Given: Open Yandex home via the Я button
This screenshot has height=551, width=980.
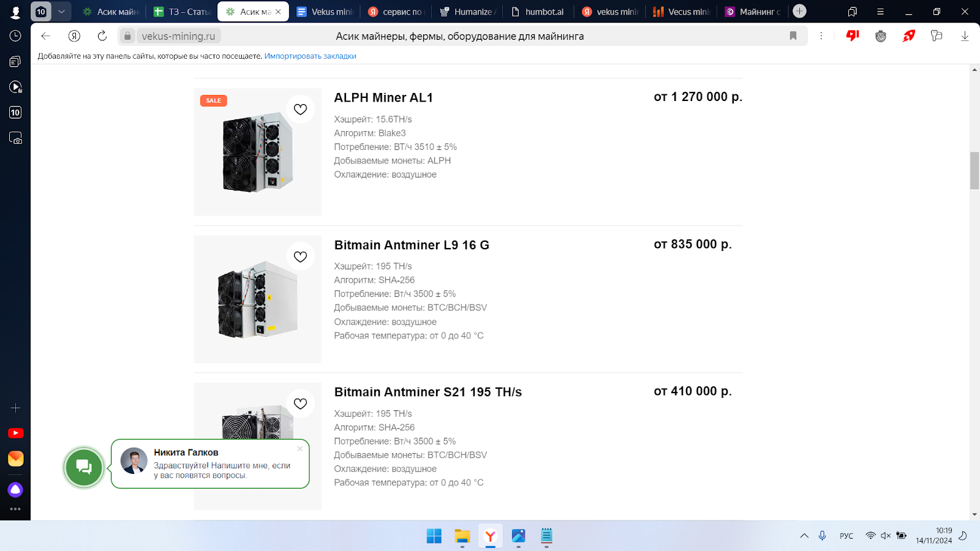Looking at the screenshot, I should (x=74, y=36).
